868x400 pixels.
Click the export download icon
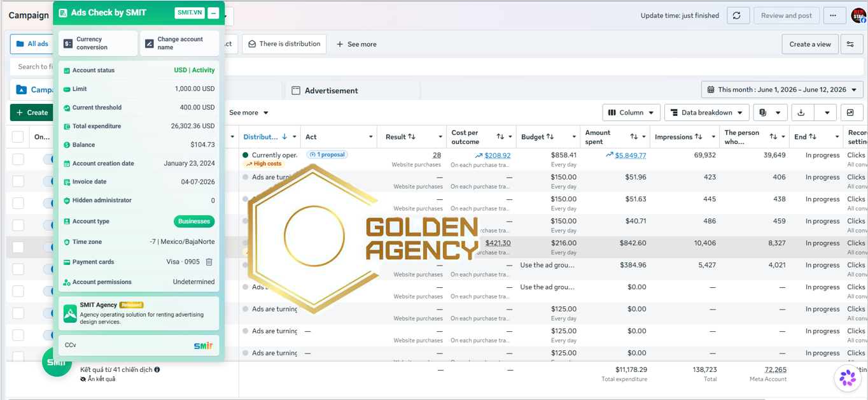pyautogui.click(x=801, y=113)
